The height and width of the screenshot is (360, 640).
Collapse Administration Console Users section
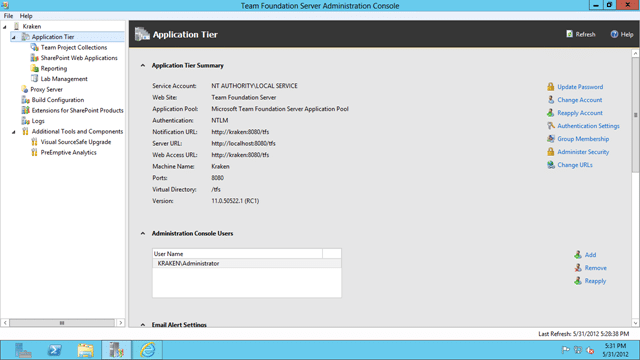142,233
